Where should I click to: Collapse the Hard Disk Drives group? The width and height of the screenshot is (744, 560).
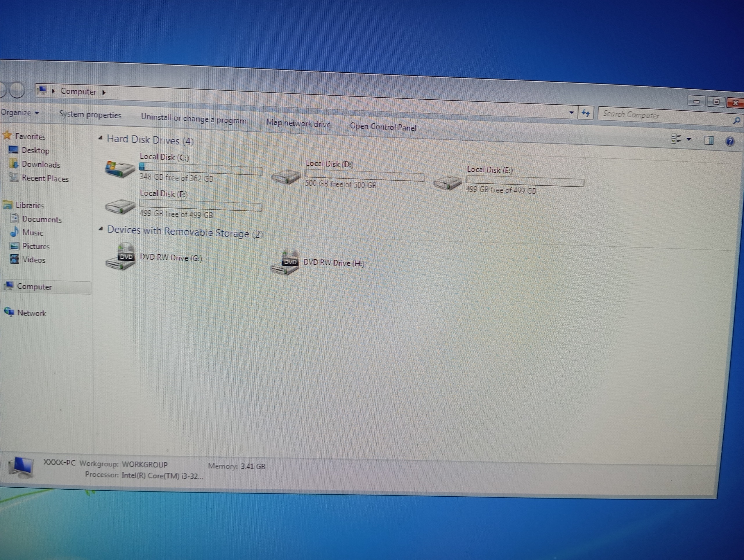point(100,138)
